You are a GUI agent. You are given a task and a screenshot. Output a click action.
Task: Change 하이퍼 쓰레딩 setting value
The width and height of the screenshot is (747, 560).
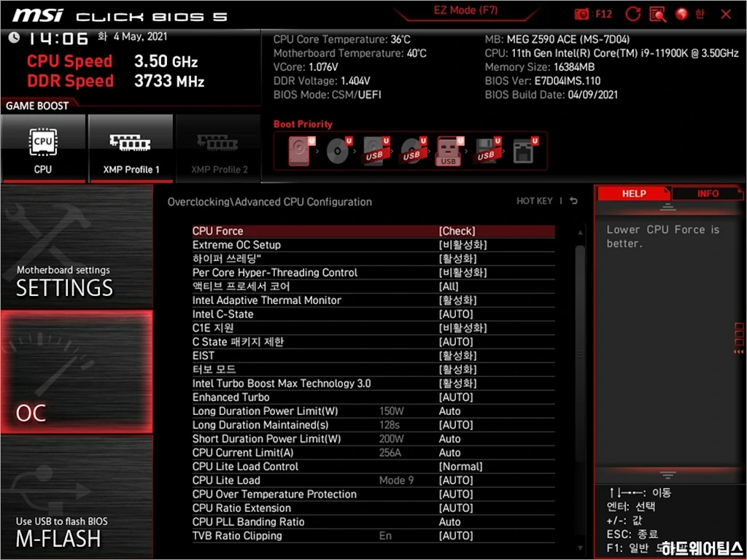[x=457, y=259]
